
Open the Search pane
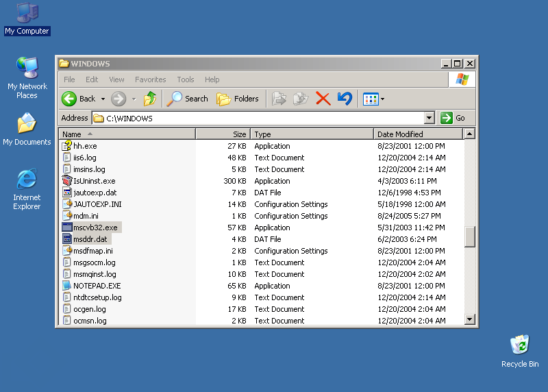[x=187, y=99]
